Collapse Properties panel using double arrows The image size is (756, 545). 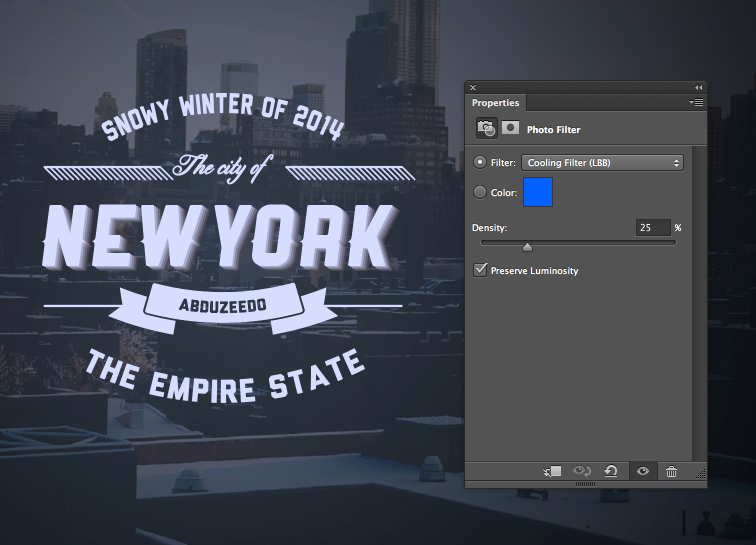pyautogui.click(x=698, y=88)
